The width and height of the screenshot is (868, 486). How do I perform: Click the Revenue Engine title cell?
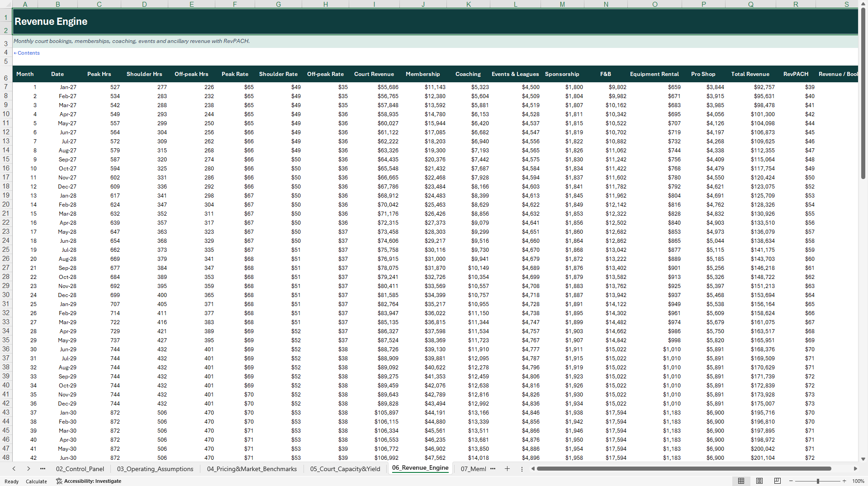point(435,21)
